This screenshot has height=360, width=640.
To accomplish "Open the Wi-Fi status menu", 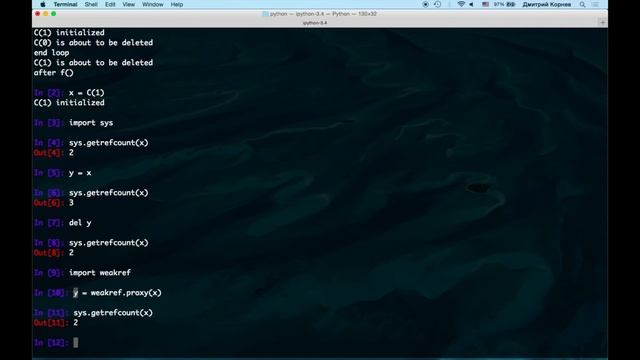I will tap(461, 4).
